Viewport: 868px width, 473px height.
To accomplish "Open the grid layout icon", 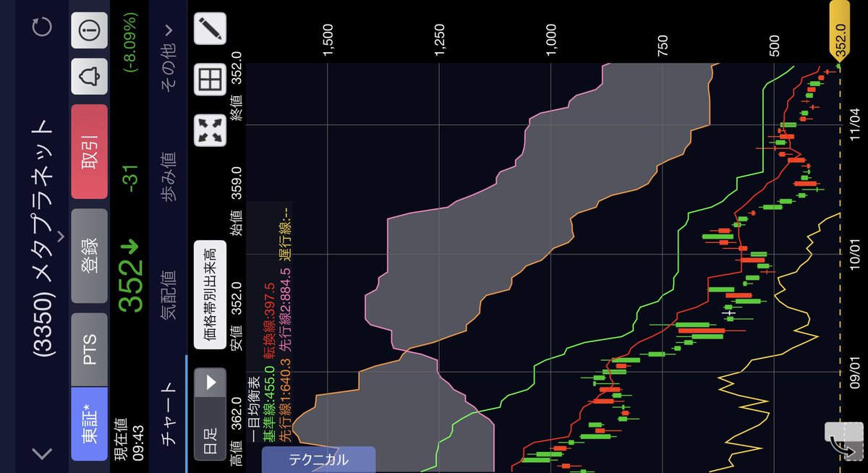I will tap(210, 80).
